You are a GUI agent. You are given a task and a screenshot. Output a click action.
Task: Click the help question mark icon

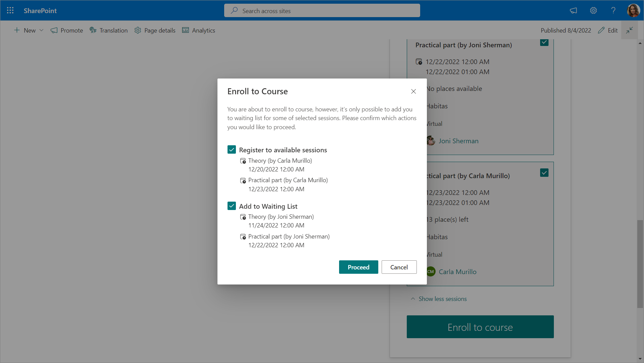pos(613,10)
